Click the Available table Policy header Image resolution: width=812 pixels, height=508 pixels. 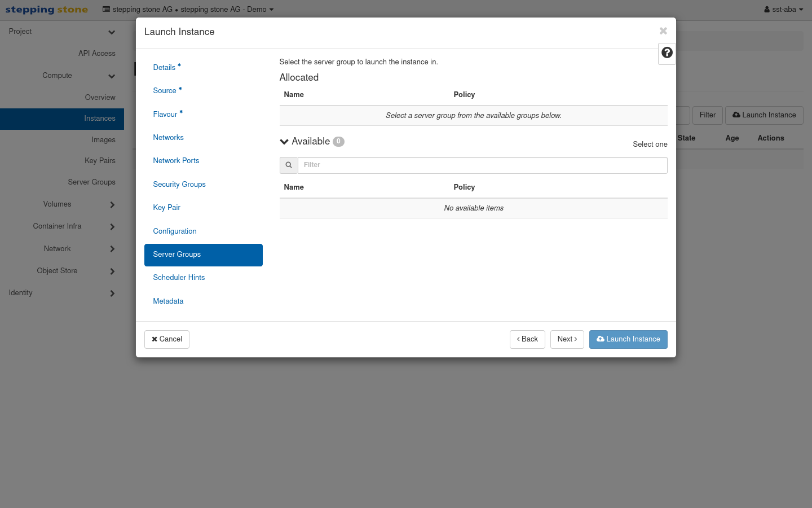464,187
